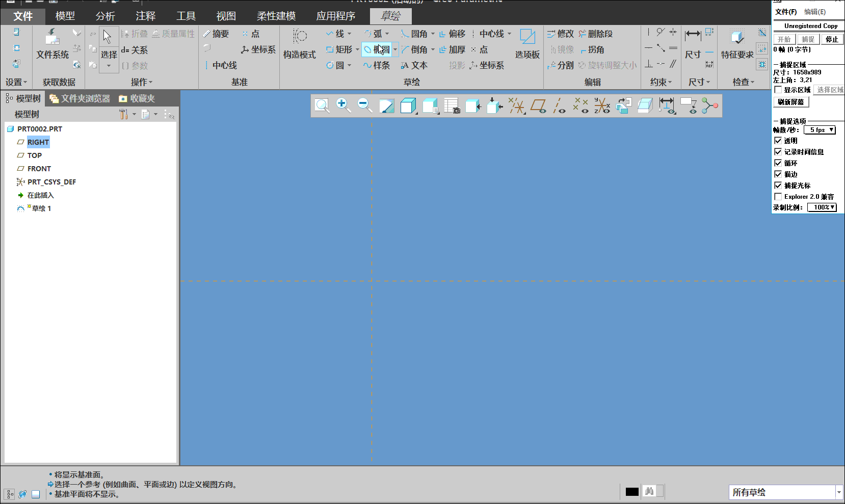This screenshot has height=504, width=845.
Task: Toggle plane display in graphics toolbar
Action: point(538,105)
